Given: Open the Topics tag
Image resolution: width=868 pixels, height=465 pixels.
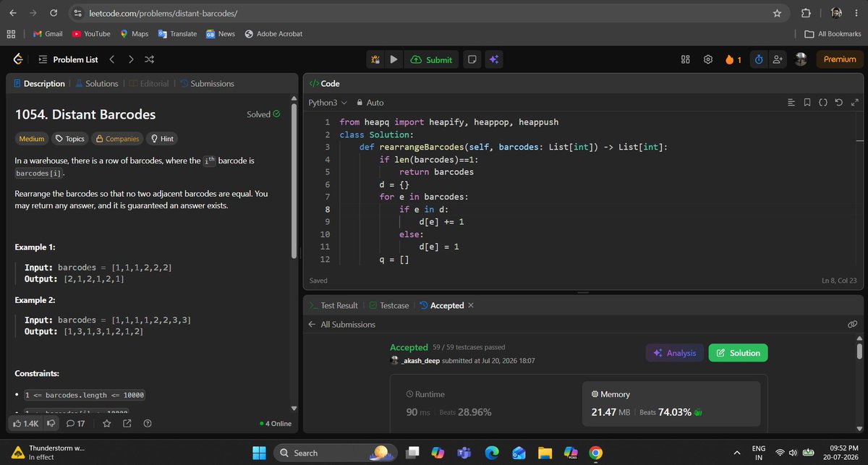Looking at the screenshot, I should click(69, 139).
